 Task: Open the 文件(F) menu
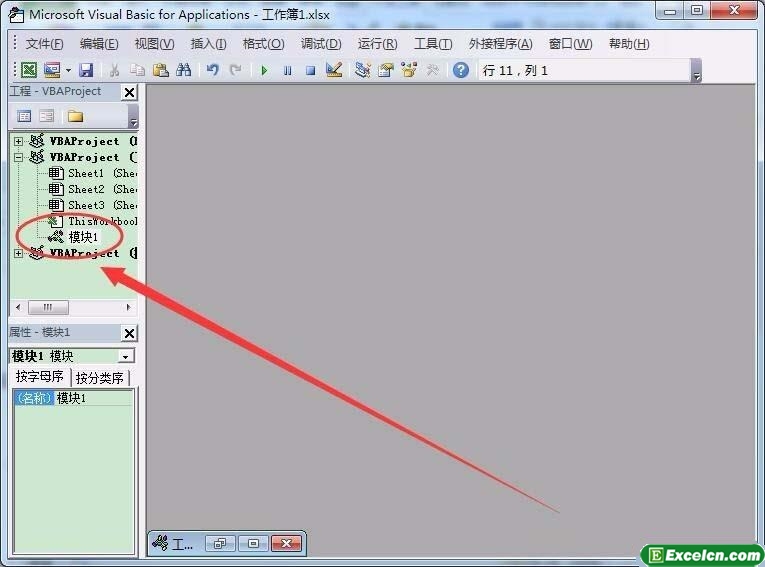coord(44,44)
